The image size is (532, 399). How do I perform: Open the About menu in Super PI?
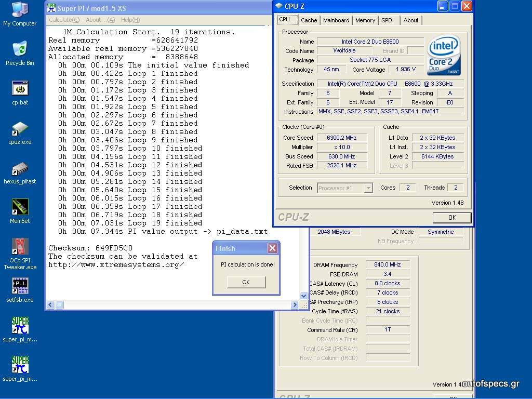(100, 20)
